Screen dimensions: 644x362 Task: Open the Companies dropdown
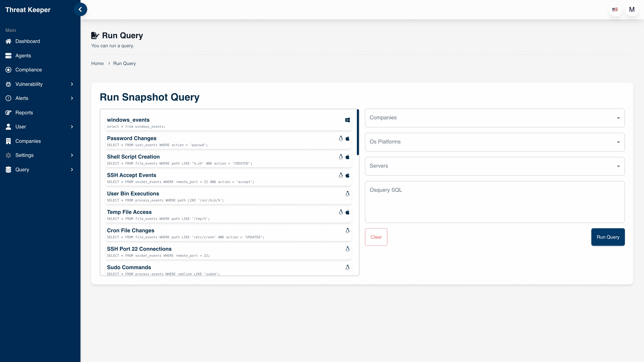click(x=495, y=118)
